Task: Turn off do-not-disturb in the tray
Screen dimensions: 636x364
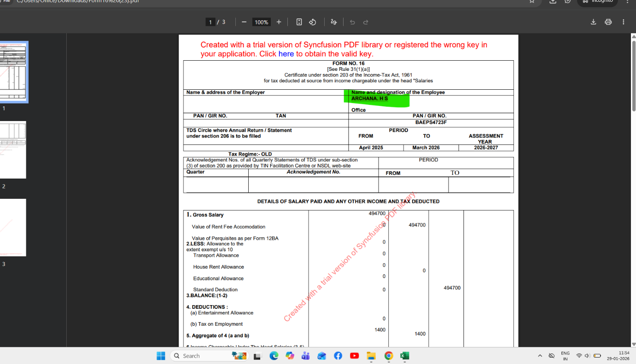Action: tap(551, 355)
